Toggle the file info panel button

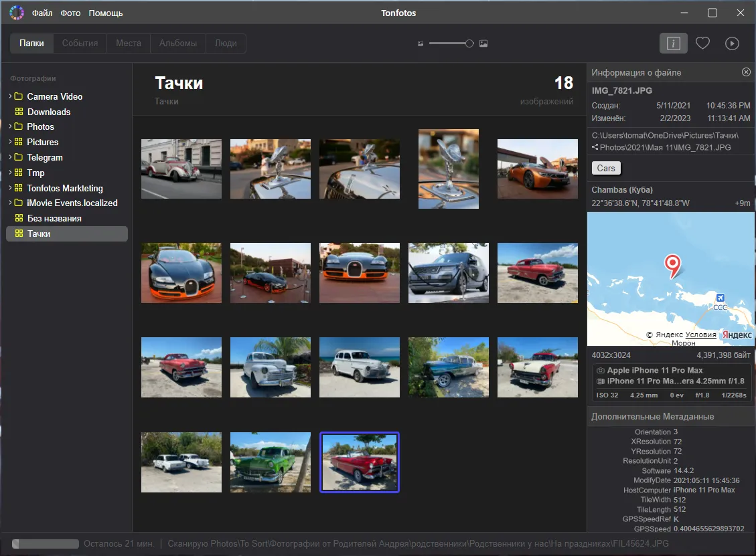pyautogui.click(x=673, y=43)
